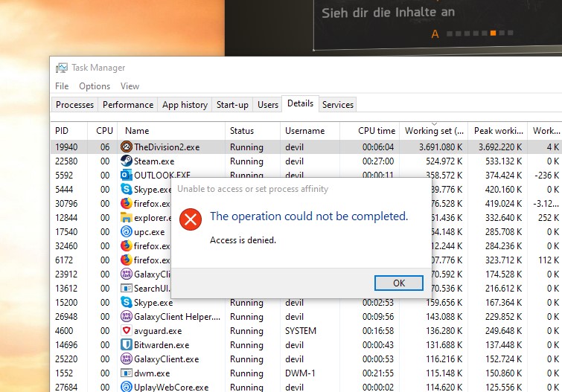Image resolution: width=562 pixels, height=392 pixels.
Task: Open the Options menu
Action: pyautogui.click(x=95, y=86)
